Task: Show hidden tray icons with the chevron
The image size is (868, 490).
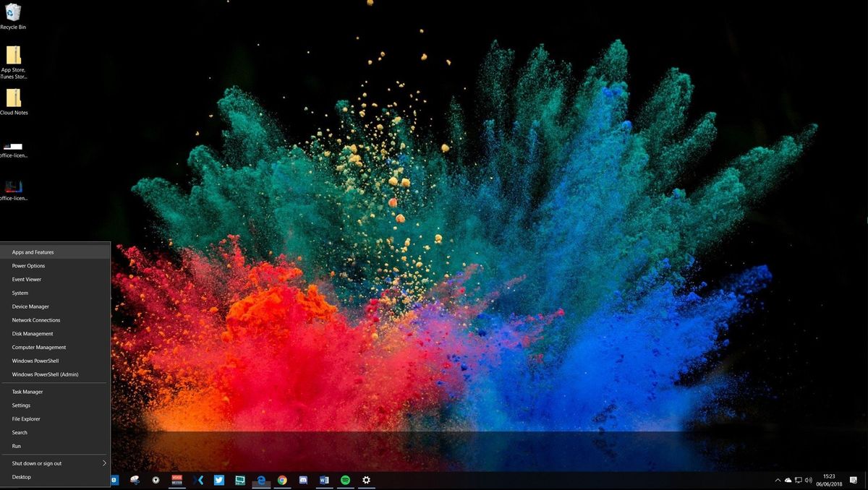Action: [778, 480]
